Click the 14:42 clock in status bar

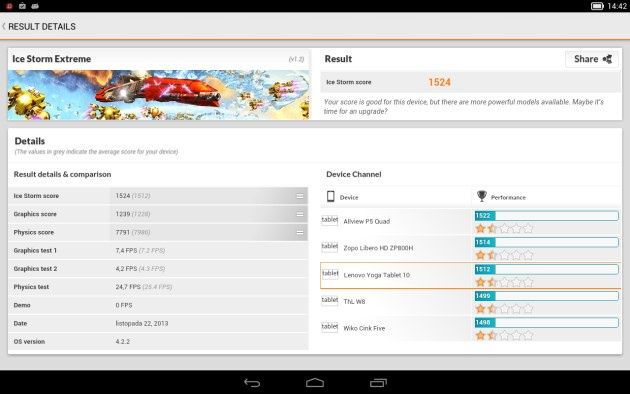[x=617, y=6]
